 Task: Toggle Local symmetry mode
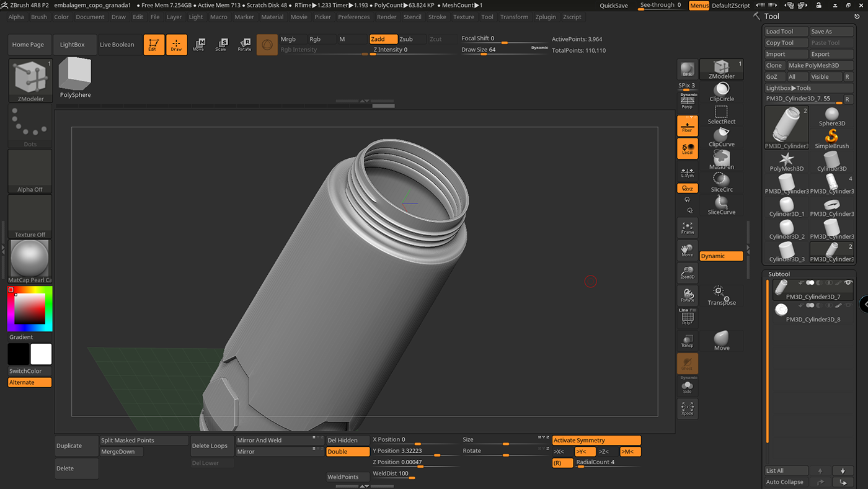click(x=687, y=148)
